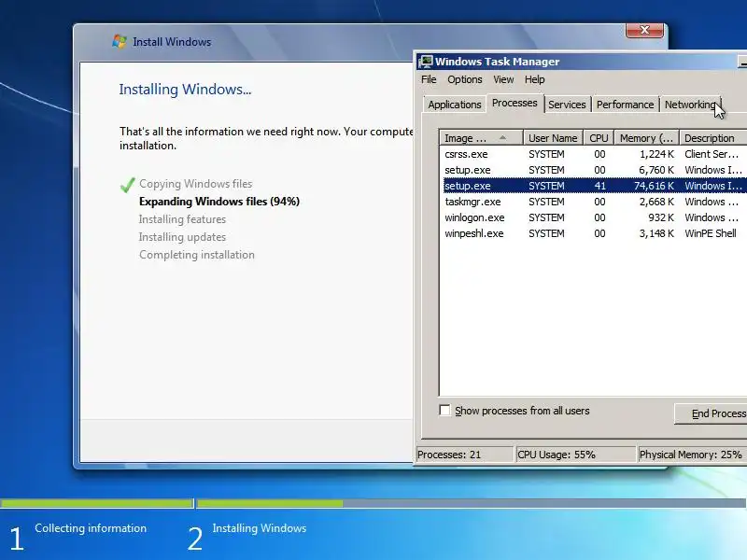Click the Installing Windows stage label at bottom
The image size is (747, 560).
[x=260, y=528]
